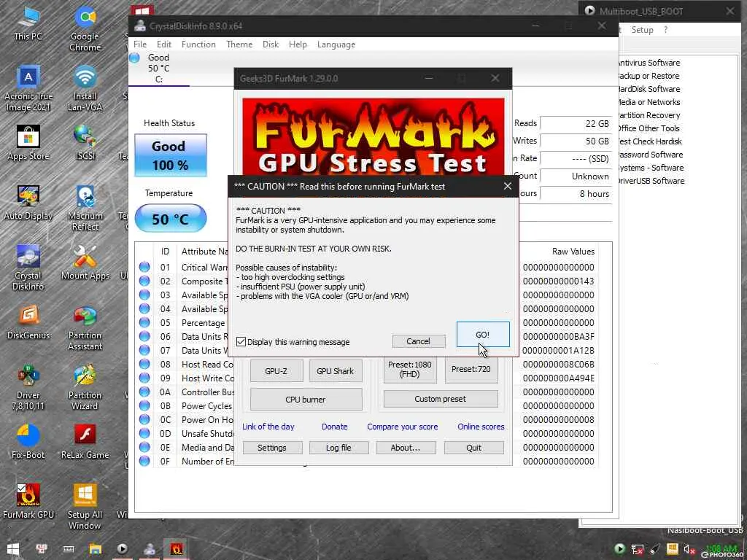Viewport: 747px width, 560px height.
Task: Open on-screen keyboard icon in taskbar
Action: 69,549
